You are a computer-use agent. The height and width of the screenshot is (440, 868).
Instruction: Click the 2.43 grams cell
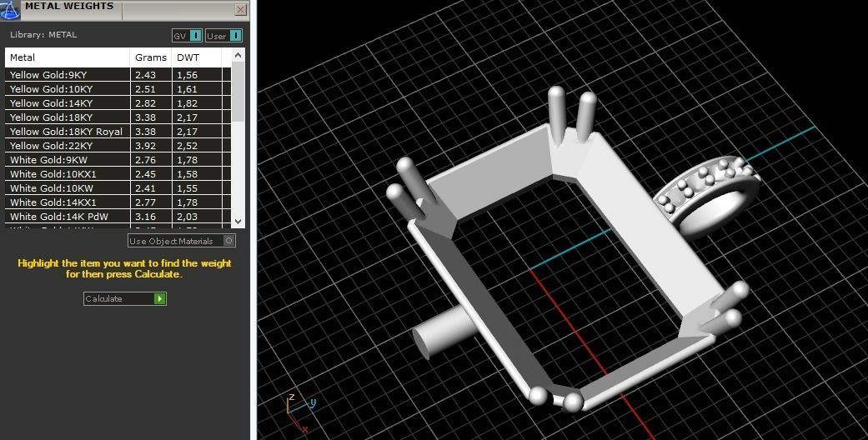pyautogui.click(x=151, y=75)
